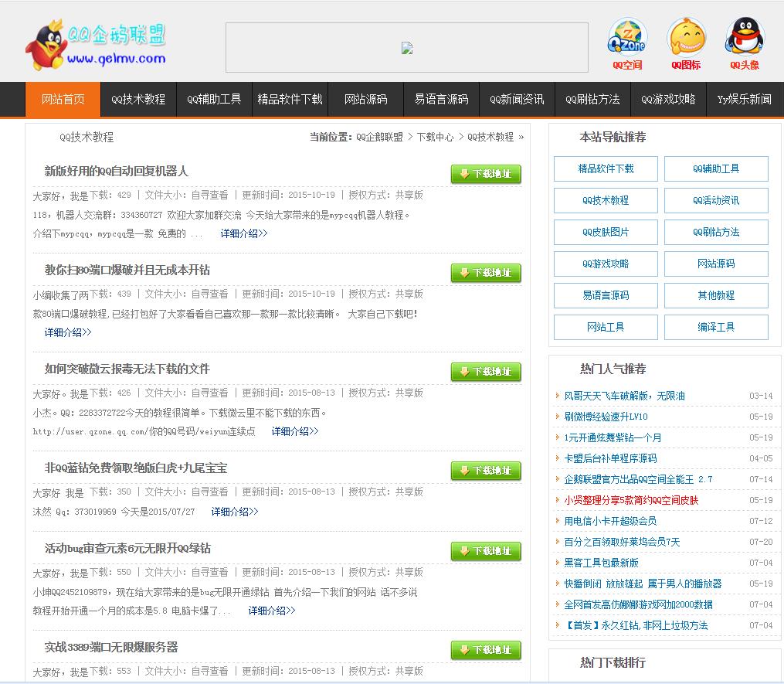Screen dimensions: 784x684
Task: Click sidebar button QQ皮肤图片
Action: [606, 232]
